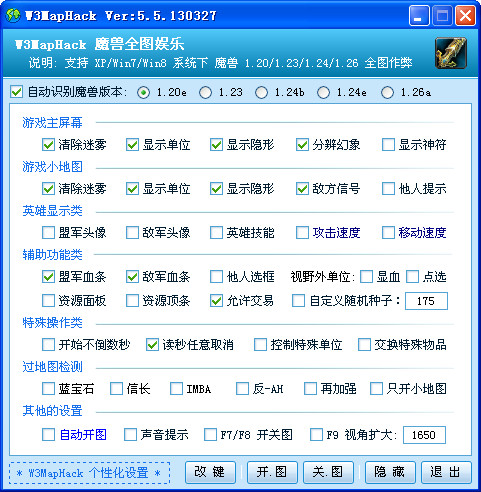The height and width of the screenshot is (492, 481).
Task: Open the W3MapHack 个性化设置 link
Action: 90,473
